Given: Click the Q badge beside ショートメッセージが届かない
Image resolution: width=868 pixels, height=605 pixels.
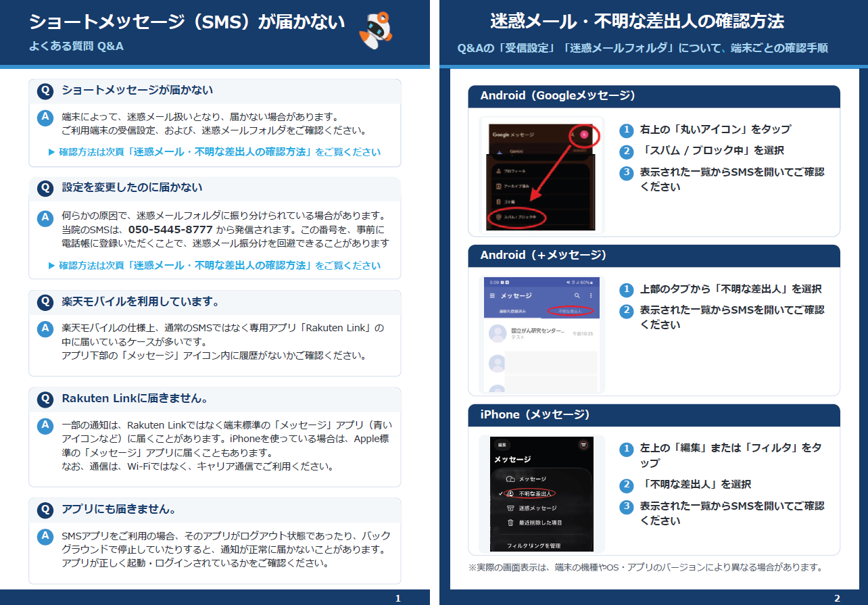Looking at the screenshot, I should pyautogui.click(x=45, y=90).
